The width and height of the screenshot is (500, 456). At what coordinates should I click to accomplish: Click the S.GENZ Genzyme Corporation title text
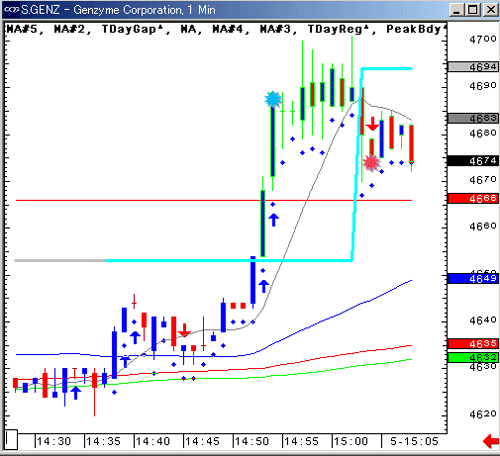tap(118, 10)
